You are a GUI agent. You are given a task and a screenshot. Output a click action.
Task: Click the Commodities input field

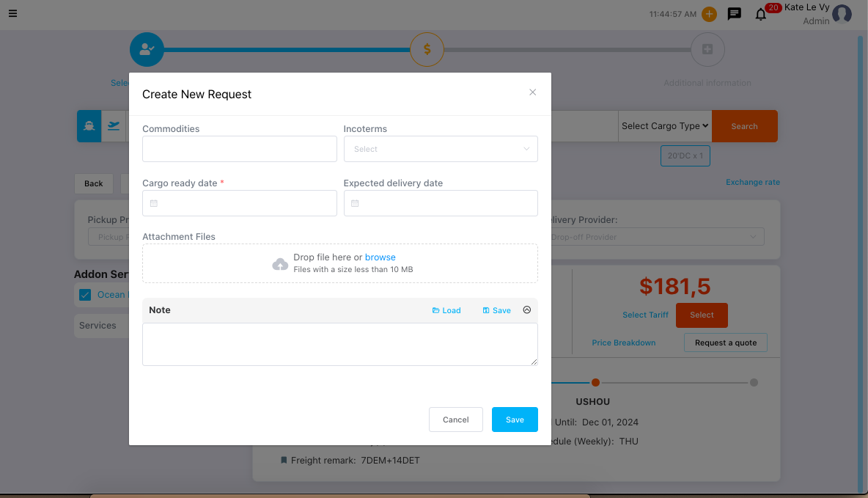240,149
